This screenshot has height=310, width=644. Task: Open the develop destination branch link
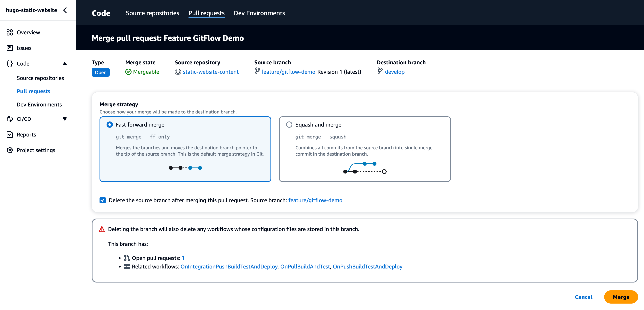click(x=395, y=72)
